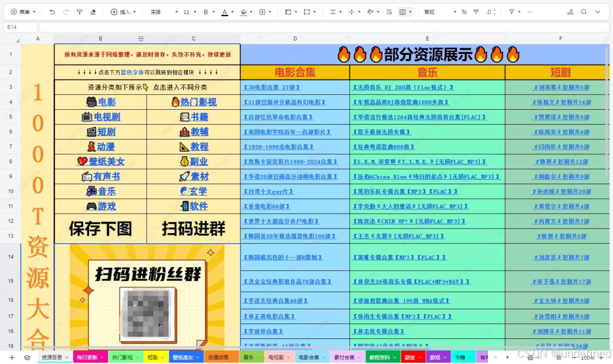Expand the fill color dropdown arrow
613x364 pixels.
coord(251,12)
